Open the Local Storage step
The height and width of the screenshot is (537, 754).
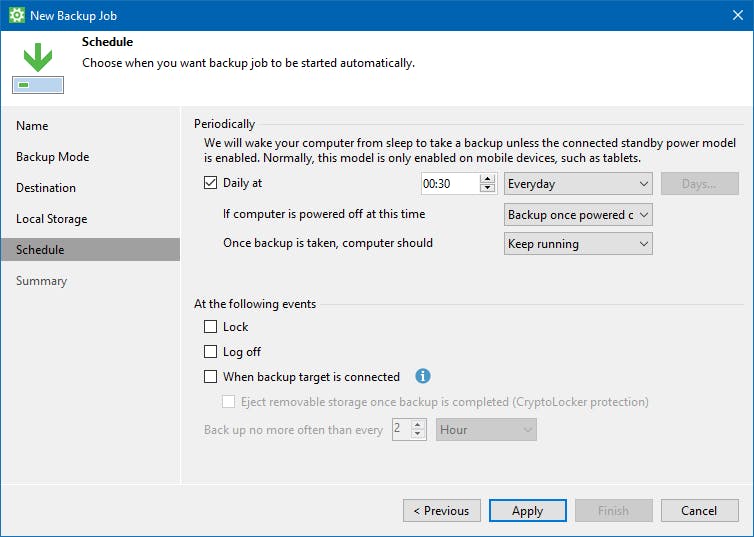point(51,219)
